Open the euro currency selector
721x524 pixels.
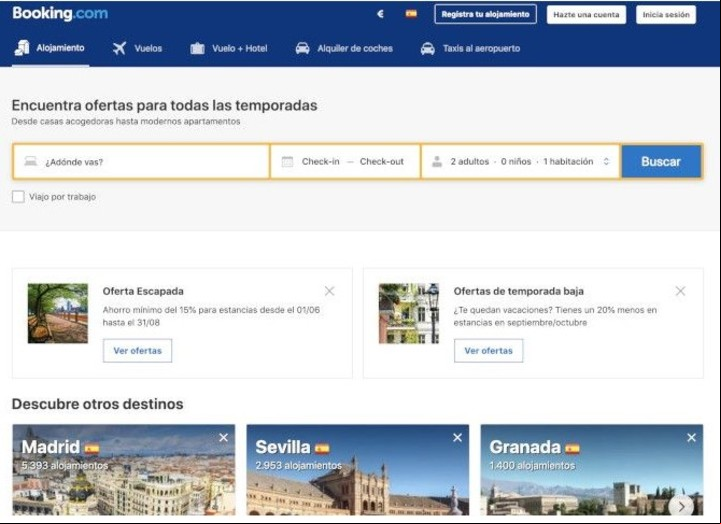click(x=380, y=14)
